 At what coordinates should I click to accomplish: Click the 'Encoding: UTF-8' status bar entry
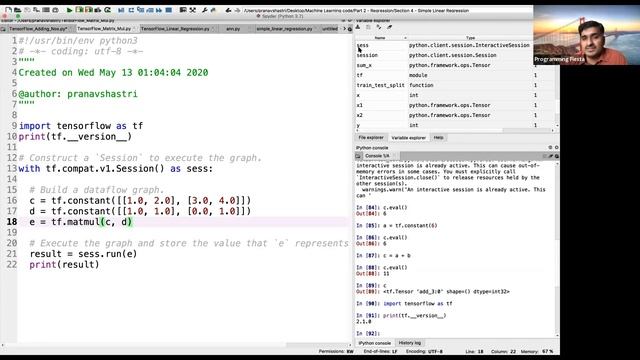pyautogui.click(x=424, y=351)
